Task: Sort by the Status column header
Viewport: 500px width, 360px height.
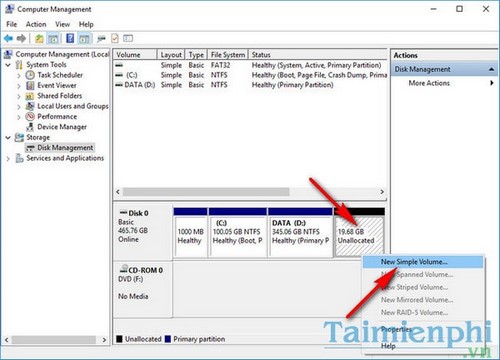Action: pos(318,55)
